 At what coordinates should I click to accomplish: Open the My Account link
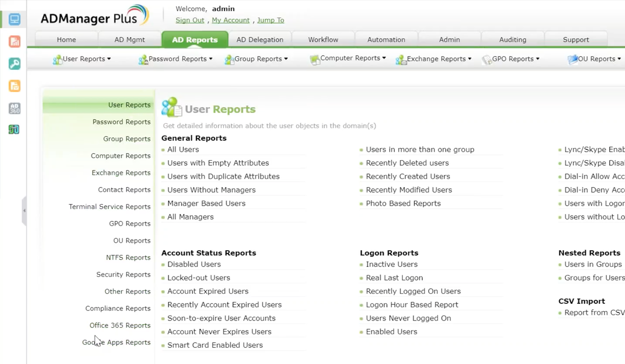point(230,20)
